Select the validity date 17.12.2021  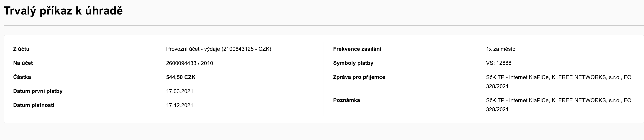pos(180,105)
